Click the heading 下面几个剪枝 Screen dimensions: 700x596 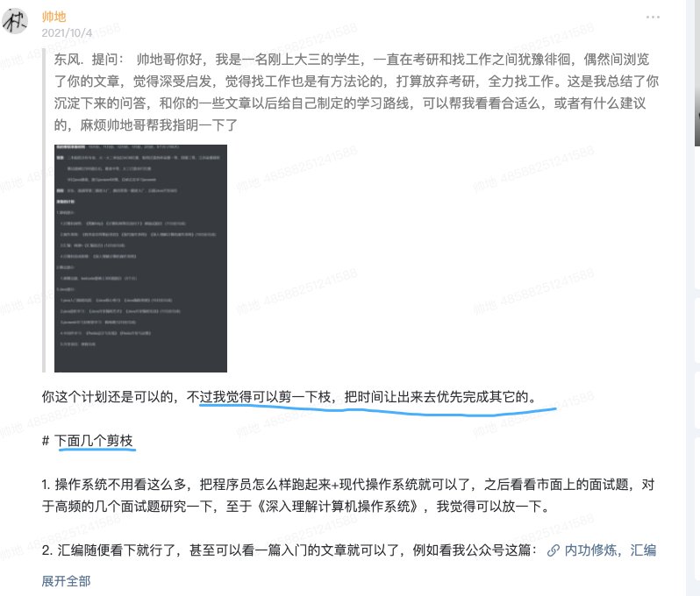(93, 441)
